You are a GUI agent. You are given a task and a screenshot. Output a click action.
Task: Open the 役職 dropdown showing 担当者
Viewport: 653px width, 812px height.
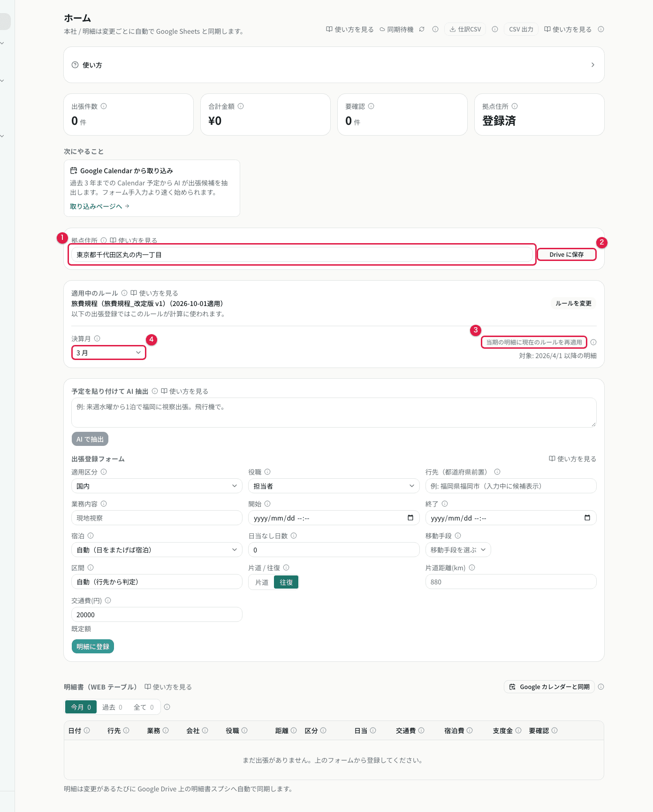point(334,486)
